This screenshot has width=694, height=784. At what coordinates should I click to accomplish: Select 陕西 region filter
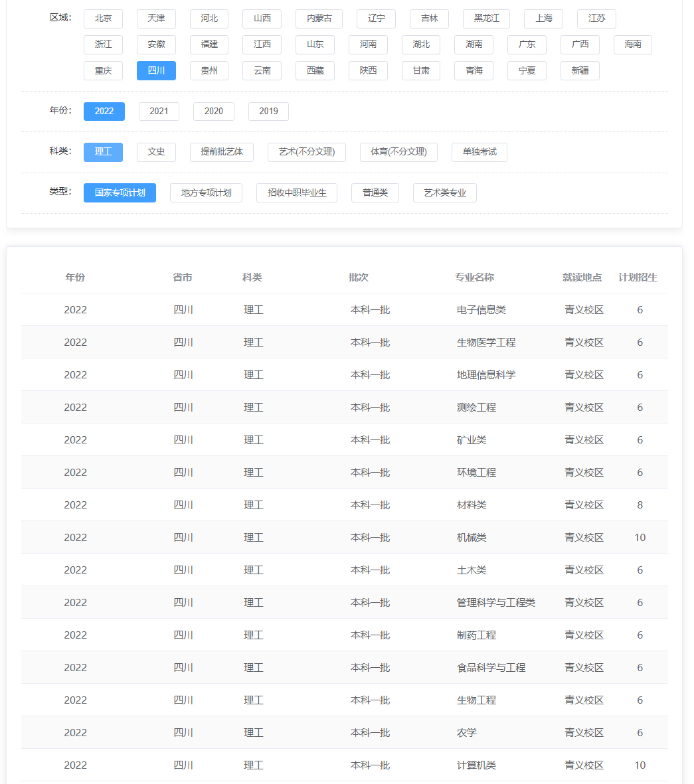(368, 71)
